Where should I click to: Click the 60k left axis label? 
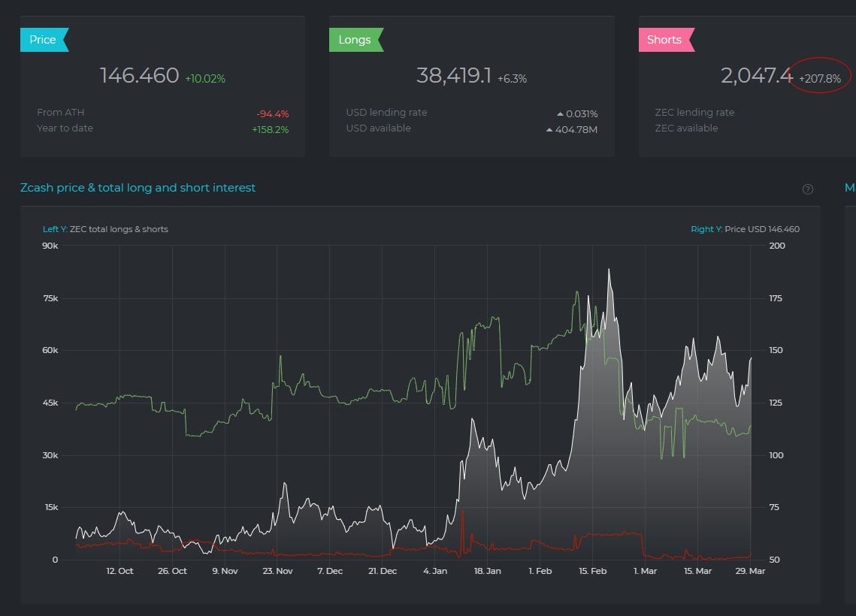pos(50,350)
